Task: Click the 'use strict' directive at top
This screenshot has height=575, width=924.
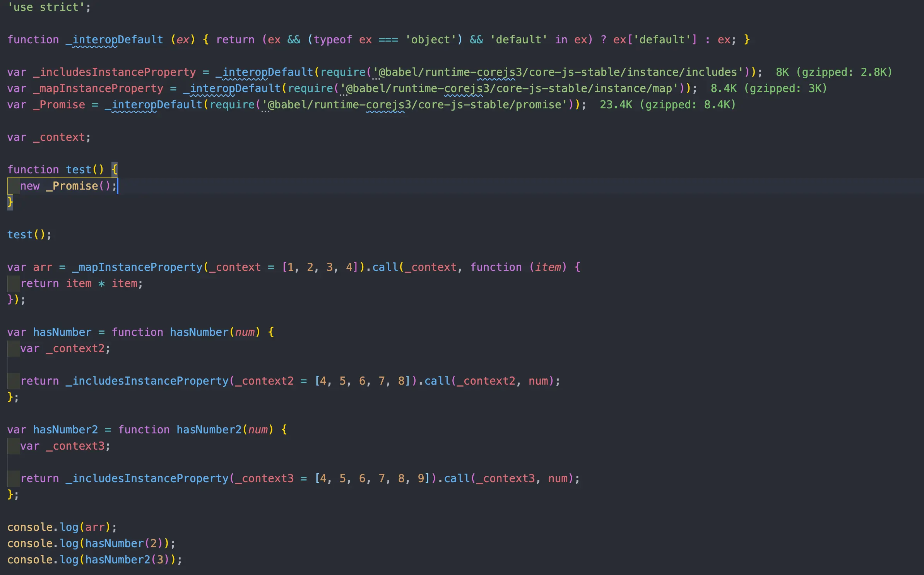Action: pyautogui.click(x=46, y=7)
